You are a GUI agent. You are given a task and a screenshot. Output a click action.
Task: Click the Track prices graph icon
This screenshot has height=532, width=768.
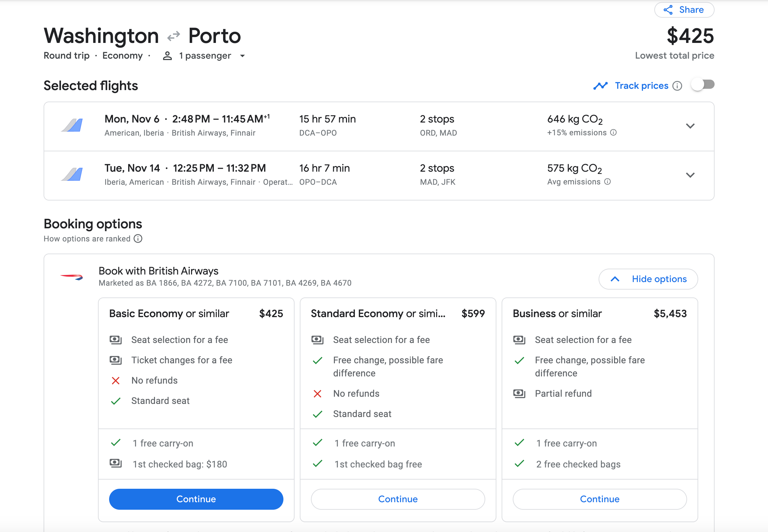600,86
